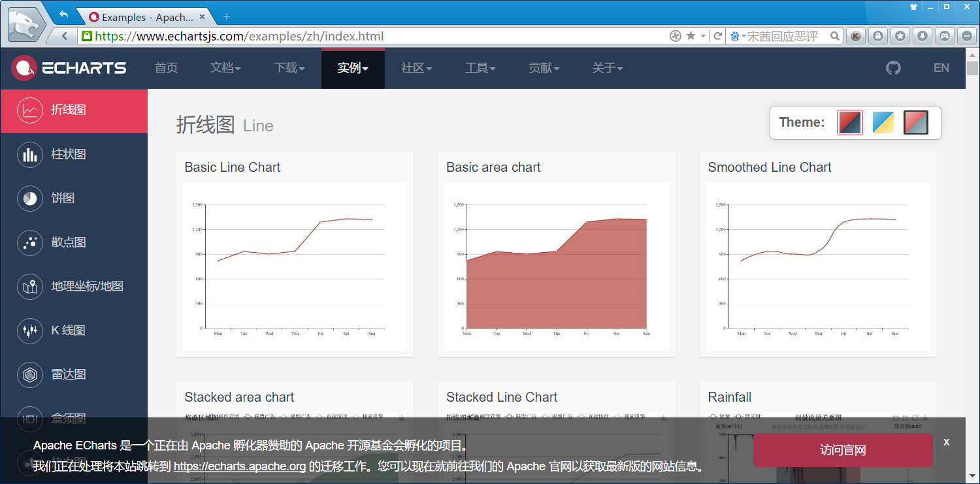The height and width of the screenshot is (484, 980).
Task: Open the echarts.apache.org link
Action: coord(240,466)
